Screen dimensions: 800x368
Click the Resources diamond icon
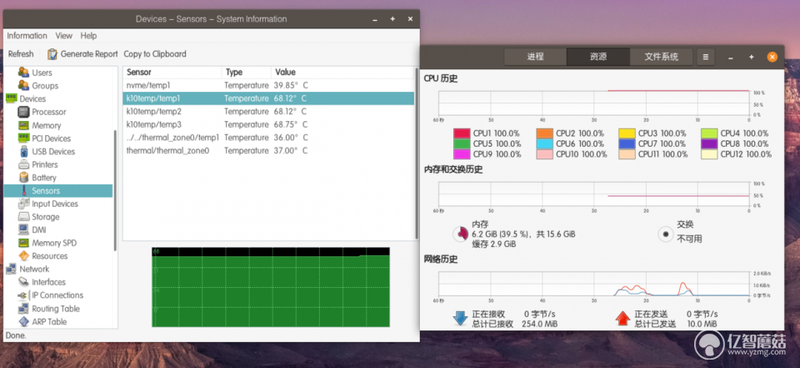(x=23, y=256)
